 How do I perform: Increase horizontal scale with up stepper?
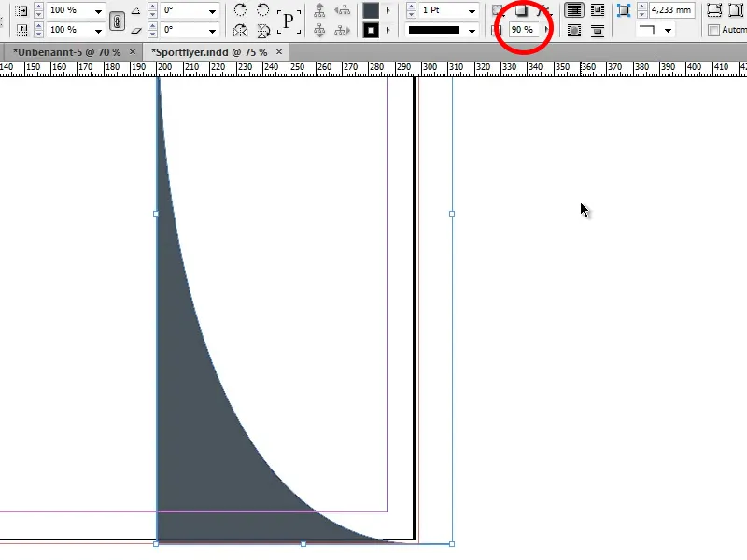click(x=38, y=7)
